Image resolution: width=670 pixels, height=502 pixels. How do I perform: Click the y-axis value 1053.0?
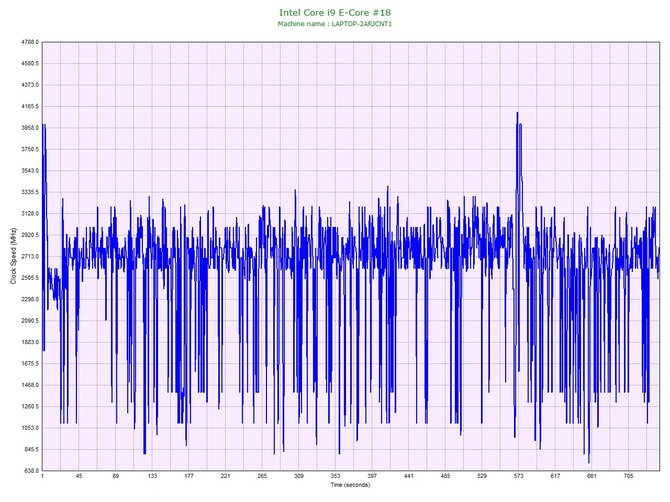click(30, 428)
